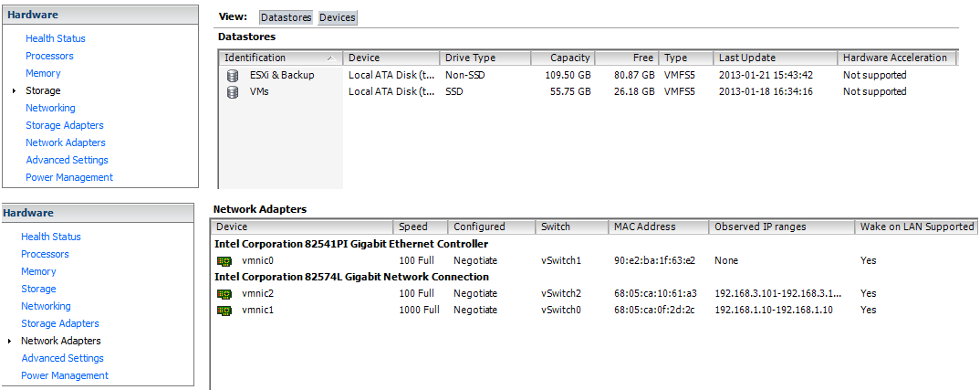Open Networking link in lower Hardware panel
Screen dimensions: 980x390
click(46, 306)
